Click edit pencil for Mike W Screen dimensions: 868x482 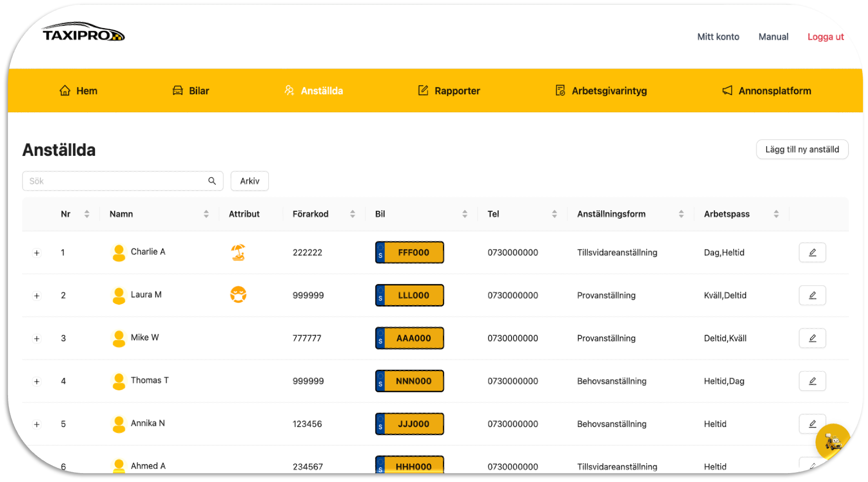(812, 338)
